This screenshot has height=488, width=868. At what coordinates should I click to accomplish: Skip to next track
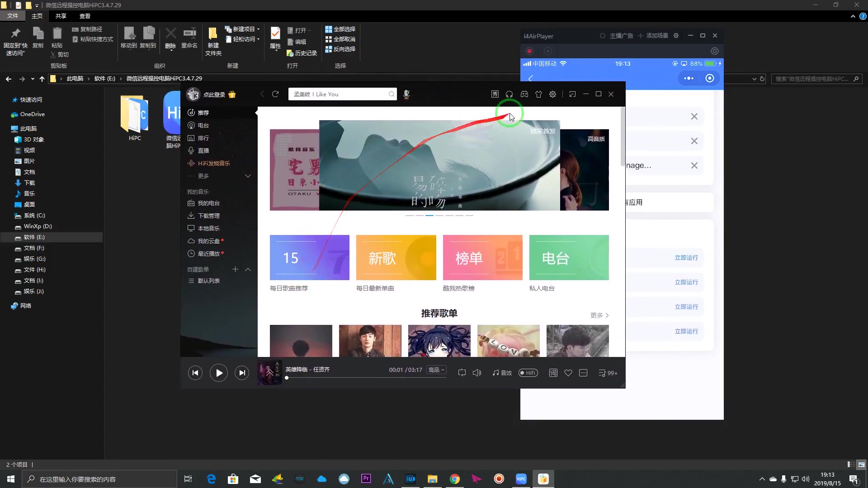(242, 373)
